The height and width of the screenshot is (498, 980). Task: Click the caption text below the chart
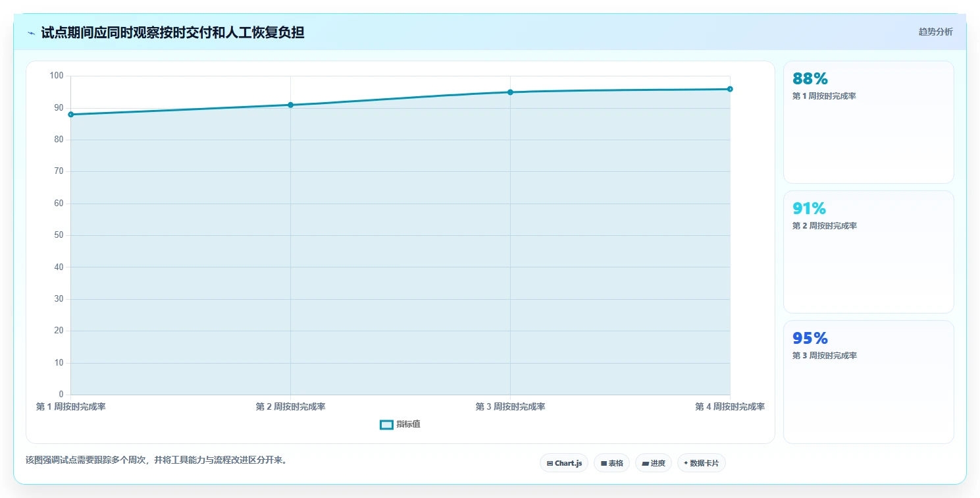pyautogui.click(x=156, y=460)
